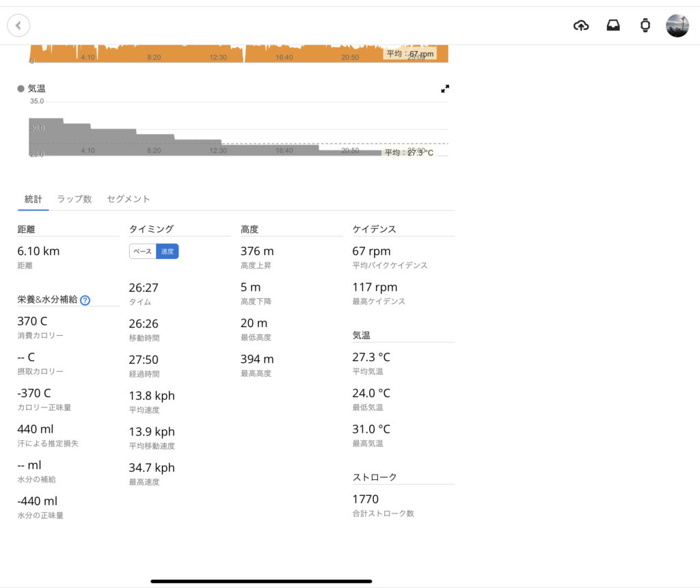Select the 統計 tab
The image size is (700, 588).
pyautogui.click(x=33, y=199)
